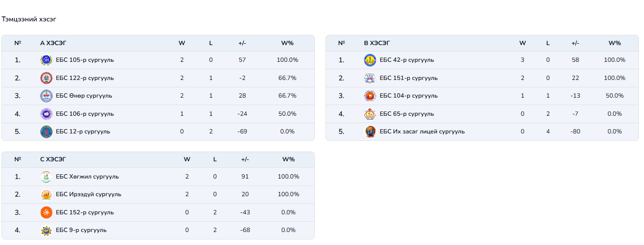The height and width of the screenshot is (245, 644).
Task: Click the Тэмцээний хэсэг section title
Action: [x=29, y=20]
